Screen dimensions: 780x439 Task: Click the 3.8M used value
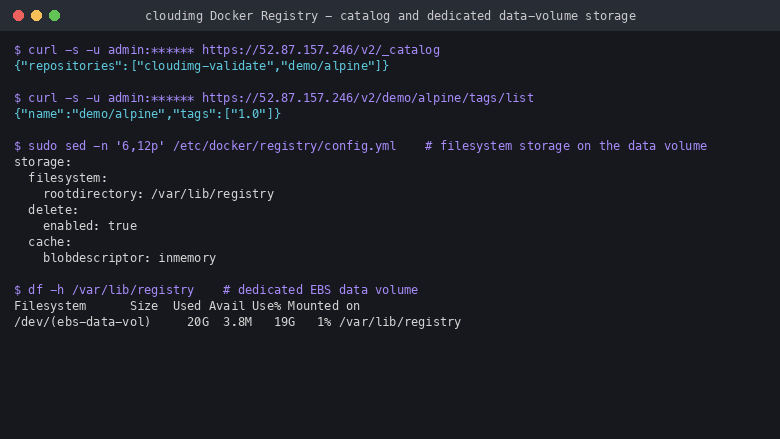click(x=237, y=322)
